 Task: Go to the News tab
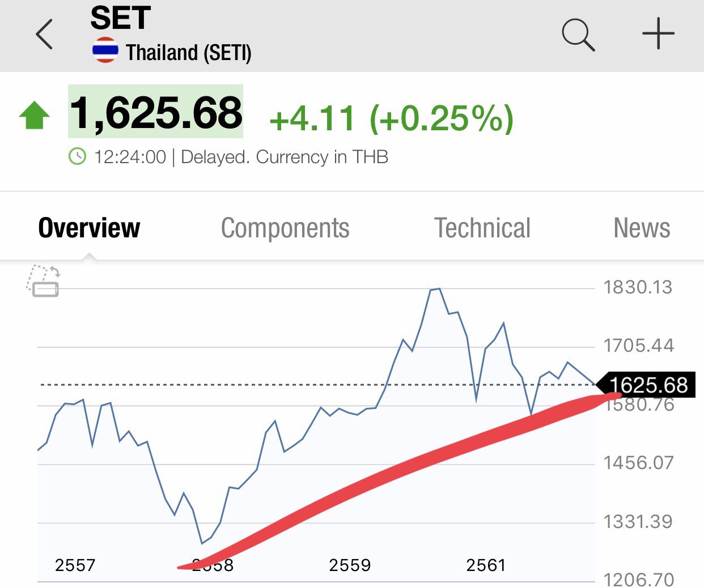click(642, 228)
